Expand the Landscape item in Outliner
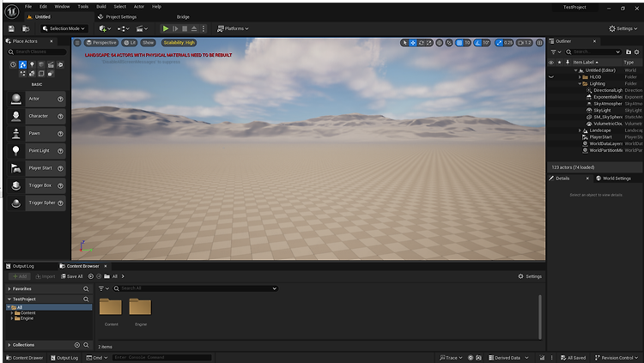Image resolution: width=644 pixels, height=363 pixels. (x=580, y=130)
